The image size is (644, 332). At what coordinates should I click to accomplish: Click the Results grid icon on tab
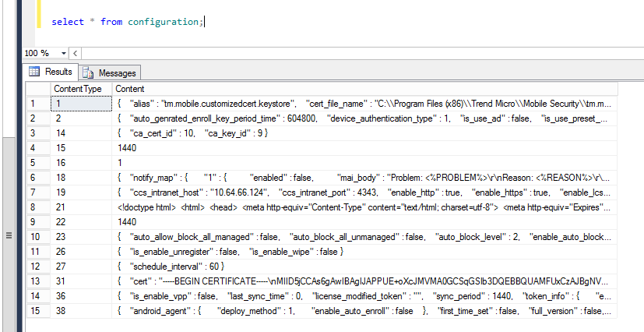34,72
